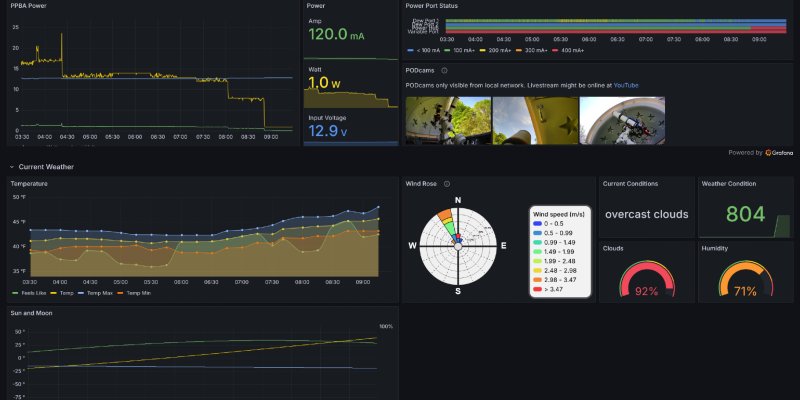The image size is (800, 400).
Task: Click the PODcams panel info icon
Action: tap(444, 71)
